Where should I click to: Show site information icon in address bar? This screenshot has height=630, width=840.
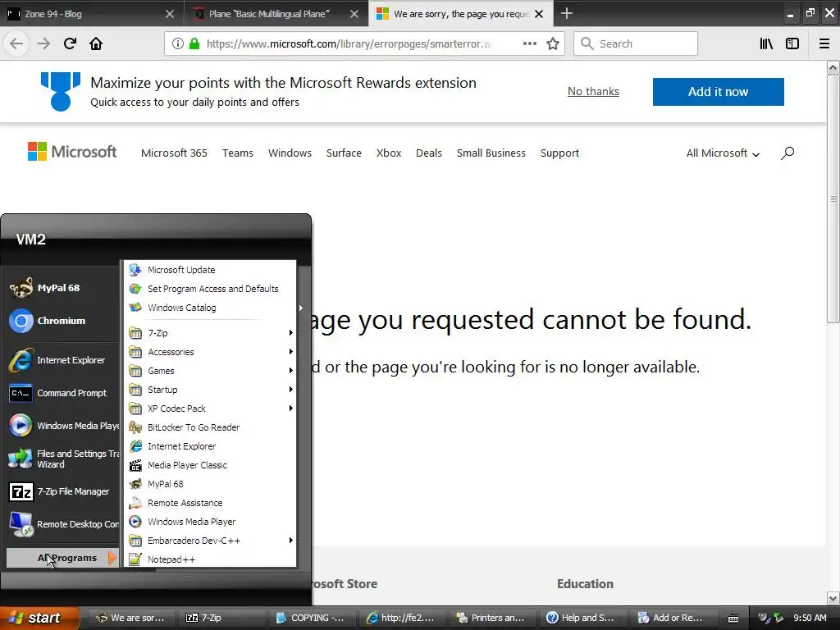pyautogui.click(x=177, y=43)
